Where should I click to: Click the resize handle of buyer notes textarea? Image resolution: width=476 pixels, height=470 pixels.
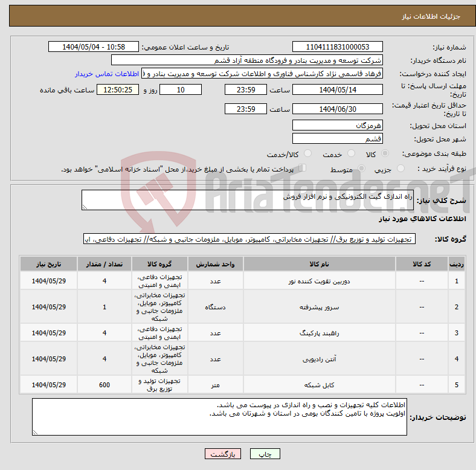coord(35,433)
